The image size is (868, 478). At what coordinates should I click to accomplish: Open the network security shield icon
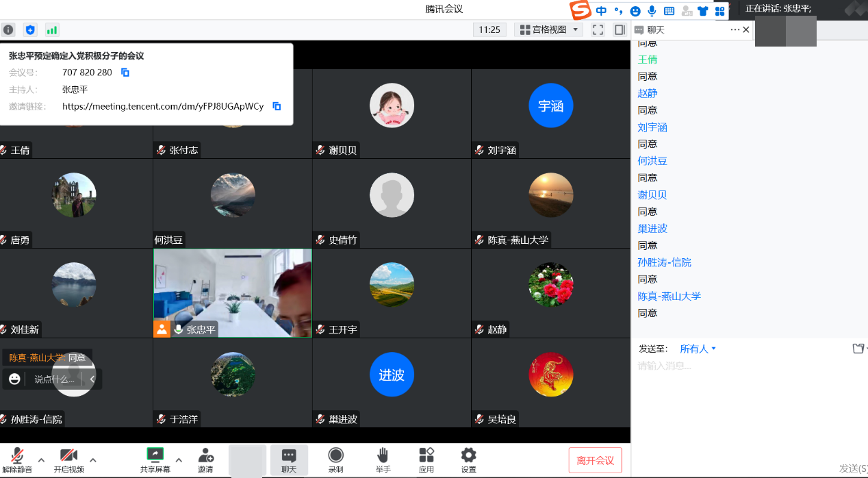30,30
